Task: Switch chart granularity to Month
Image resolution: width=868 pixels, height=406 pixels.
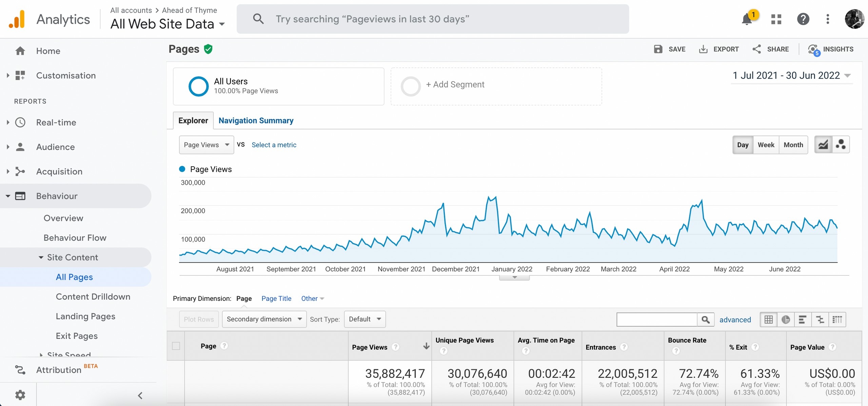Action: tap(793, 145)
